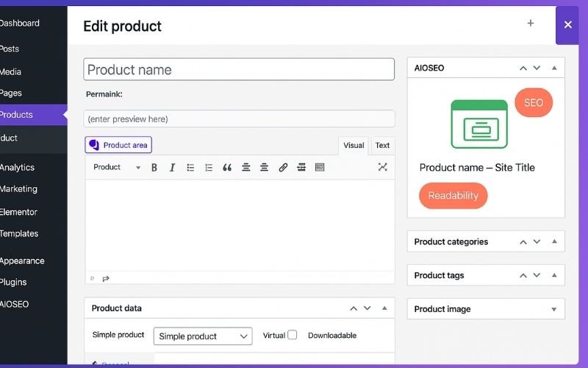588x368 pixels.
Task: Click the Product area button
Action: (x=118, y=145)
